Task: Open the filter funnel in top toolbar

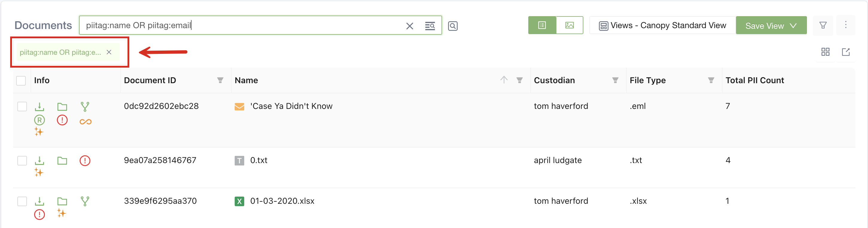Action: point(823,25)
